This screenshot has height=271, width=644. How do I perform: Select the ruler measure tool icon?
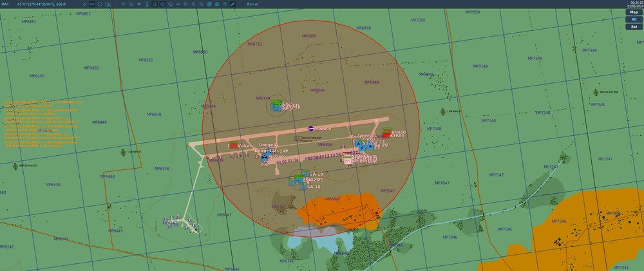pos(232,4)
